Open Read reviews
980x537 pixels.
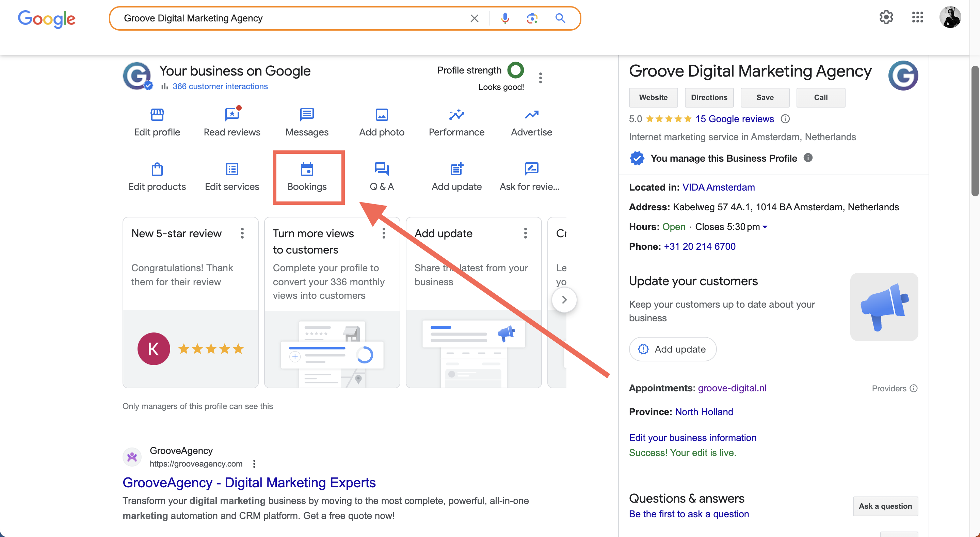(x=232, y=123)
